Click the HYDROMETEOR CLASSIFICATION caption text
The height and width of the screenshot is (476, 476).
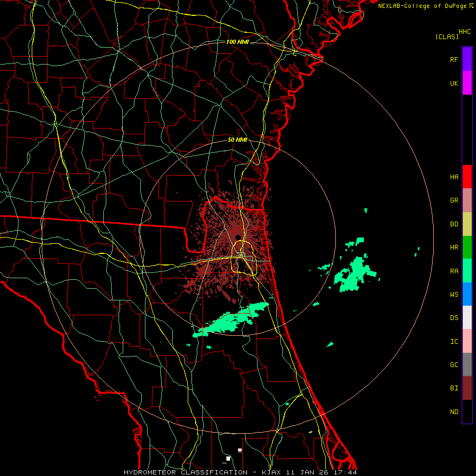tap(186, 472)
